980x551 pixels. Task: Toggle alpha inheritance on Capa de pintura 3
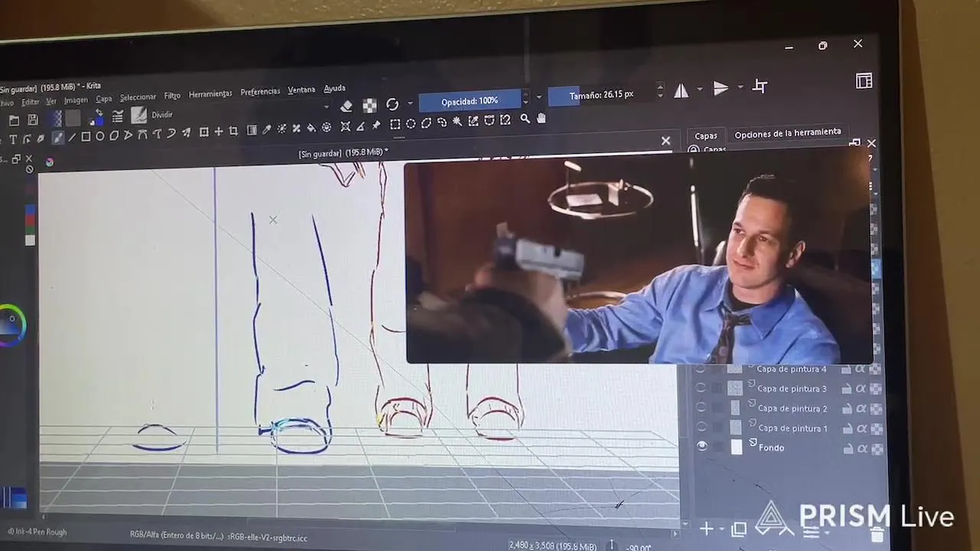[861, 389]
